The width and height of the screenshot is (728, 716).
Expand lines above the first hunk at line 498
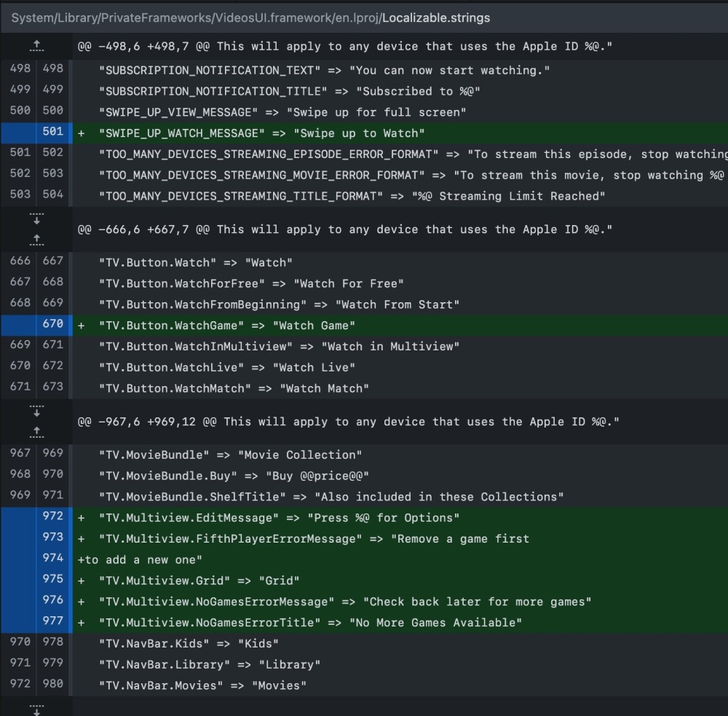coord(36,47)
